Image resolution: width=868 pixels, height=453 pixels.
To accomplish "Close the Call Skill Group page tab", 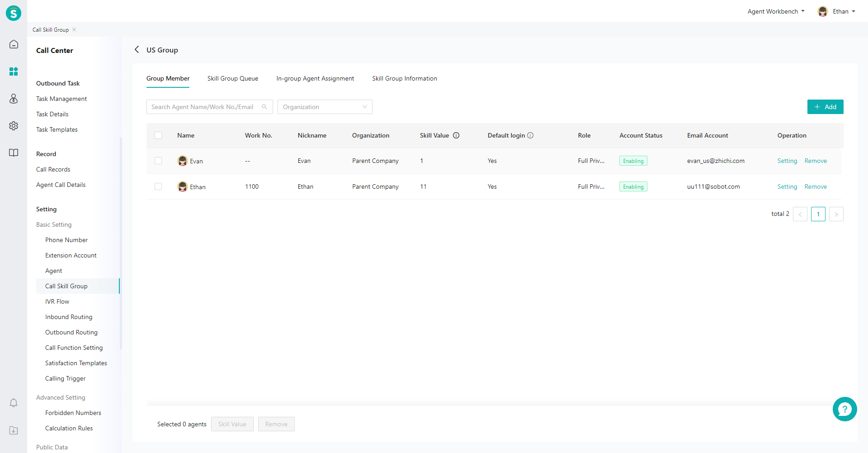I will (74, 29).
